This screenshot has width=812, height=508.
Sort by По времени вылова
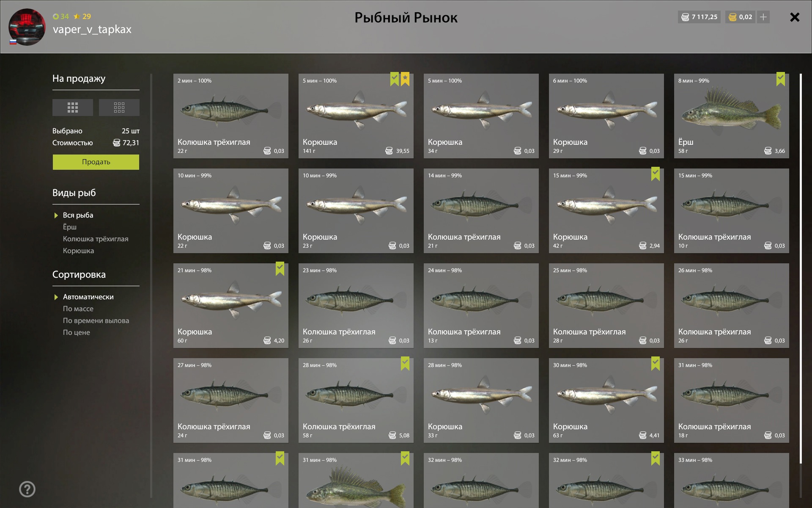tap(96, 320)
